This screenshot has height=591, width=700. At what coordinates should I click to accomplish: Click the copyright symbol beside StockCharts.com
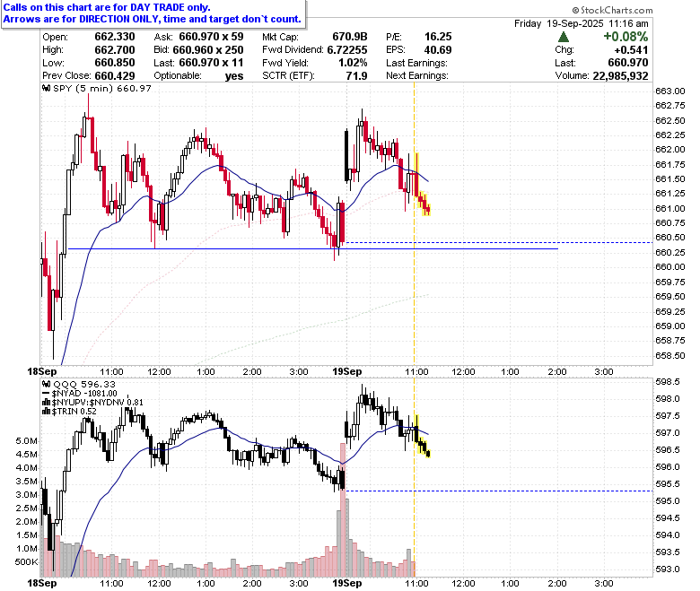click(575, 10)
